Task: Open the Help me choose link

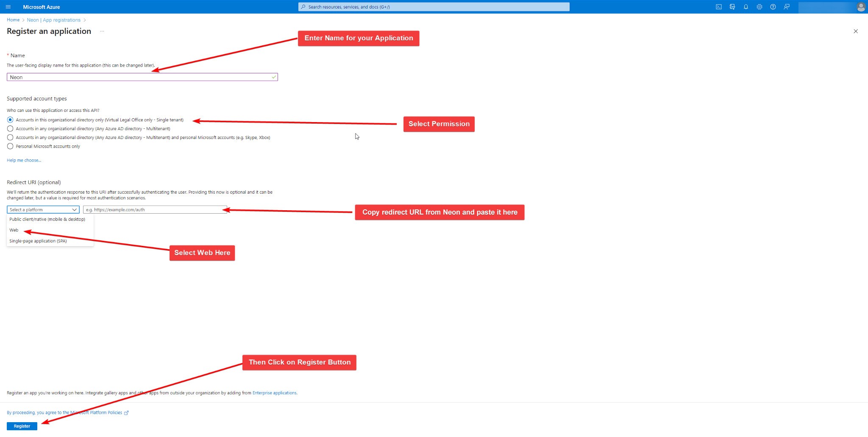Action: click(24, 160)
